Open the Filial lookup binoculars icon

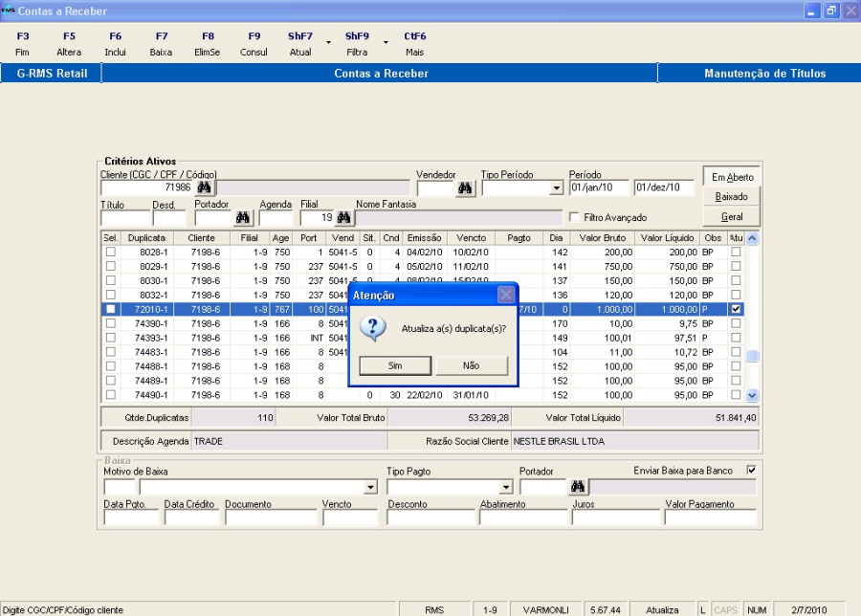344,218
